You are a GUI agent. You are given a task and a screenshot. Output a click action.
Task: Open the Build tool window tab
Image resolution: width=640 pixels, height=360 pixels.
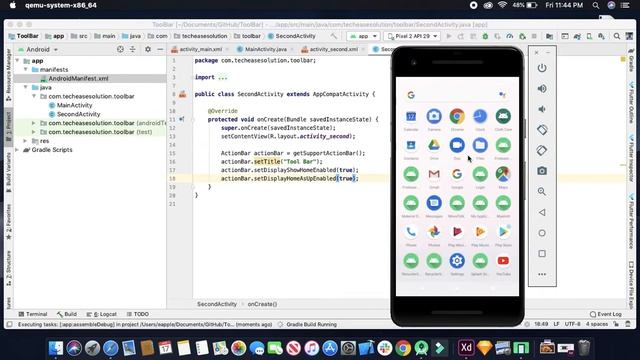[x=67, y=314]
